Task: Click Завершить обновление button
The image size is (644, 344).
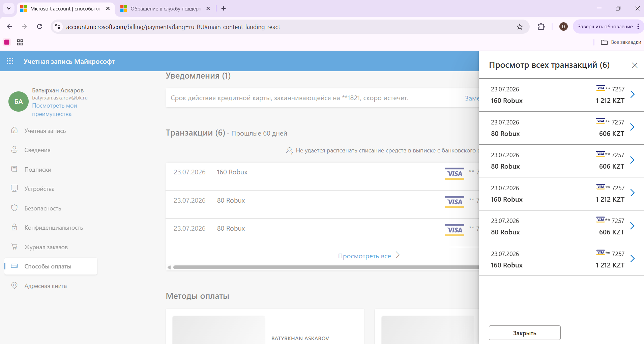Action: [x=605, y=27]
